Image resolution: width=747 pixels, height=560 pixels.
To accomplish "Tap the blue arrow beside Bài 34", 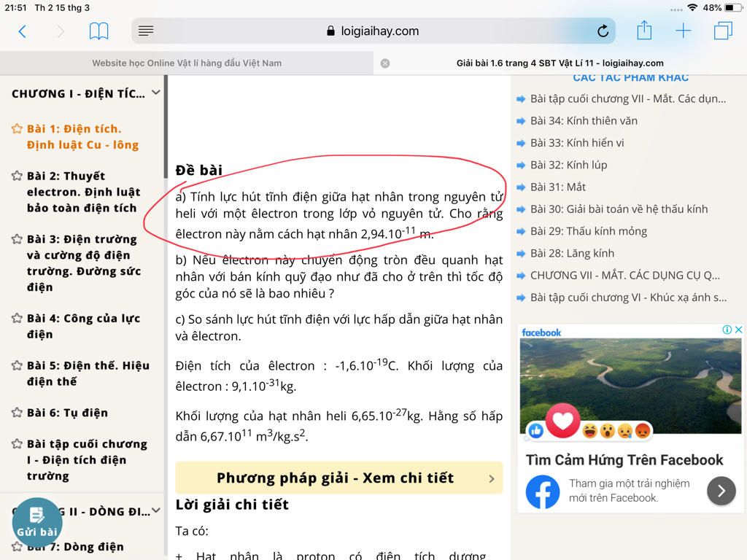I will pyautogui.click(x=521, y=121).
